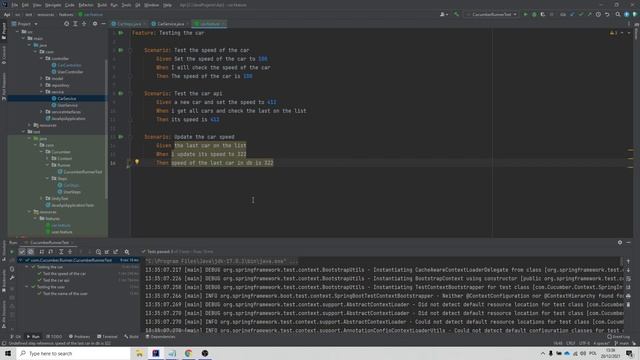Collapse the features folder
This screenshot has height=360, width=640.
coord(36,218)
